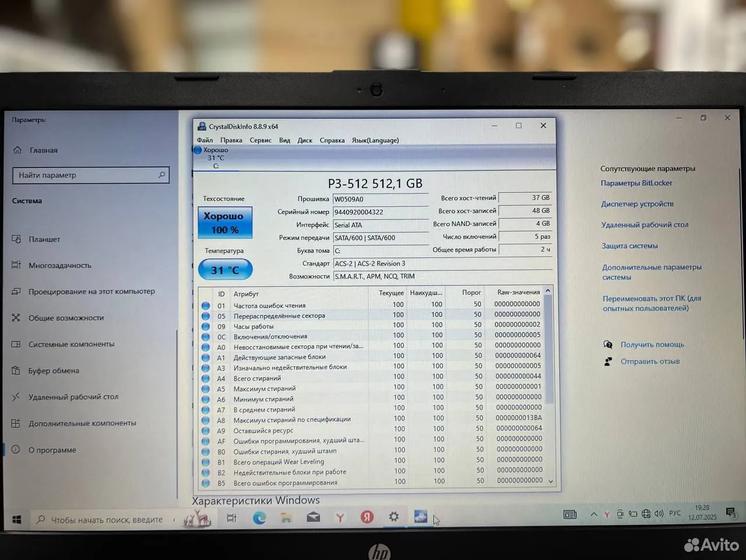Click the 4 GB NAND writes value

click(x=525, y=223)
